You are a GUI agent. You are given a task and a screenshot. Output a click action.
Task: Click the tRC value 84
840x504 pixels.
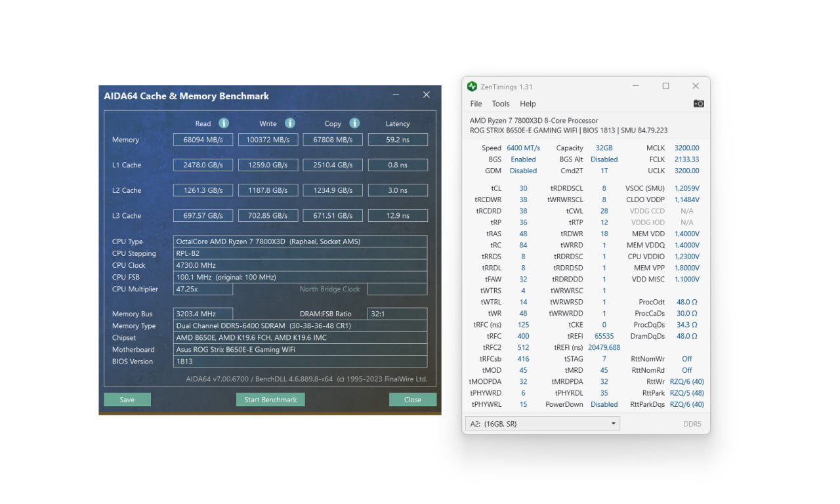tap(523, 245)
